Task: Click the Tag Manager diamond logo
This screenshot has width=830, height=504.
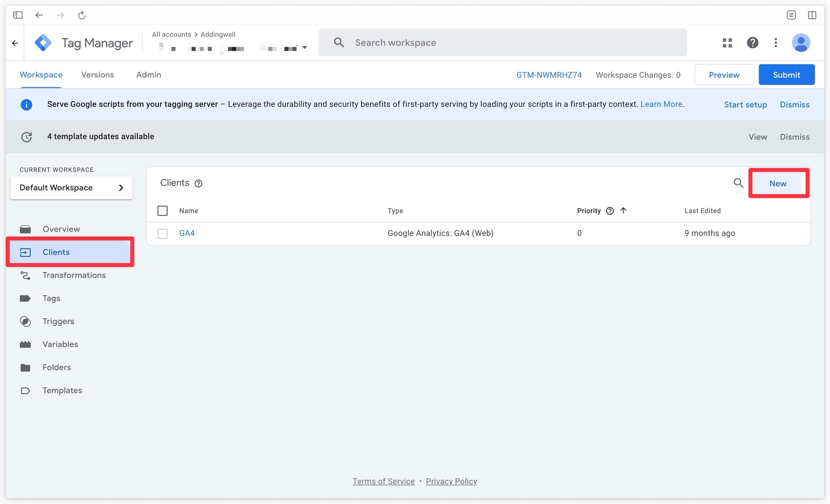Action: coord(43,43)
